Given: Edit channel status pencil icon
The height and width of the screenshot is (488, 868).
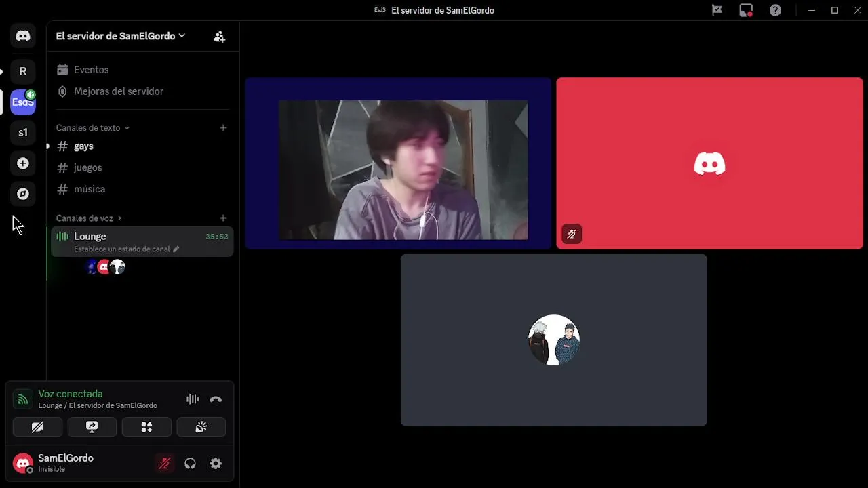Looking at the screenshot, I should click(x=176, y=249).
